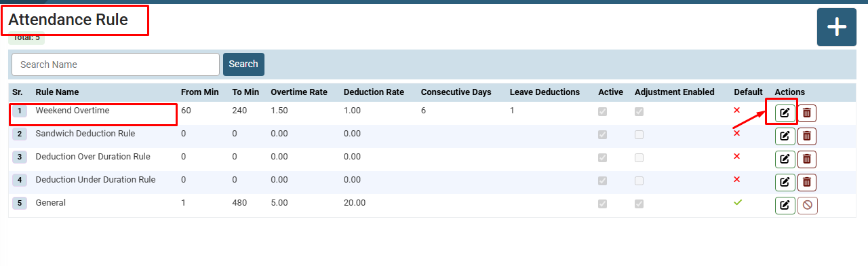Click the Search button
This screenshot has height=266, width=868.
point(243,64)
